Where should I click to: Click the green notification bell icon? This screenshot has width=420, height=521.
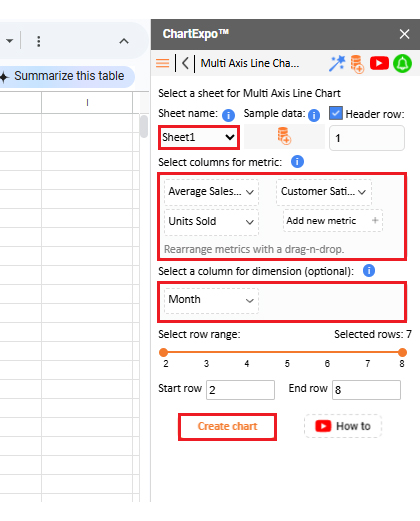click(402, 63)
